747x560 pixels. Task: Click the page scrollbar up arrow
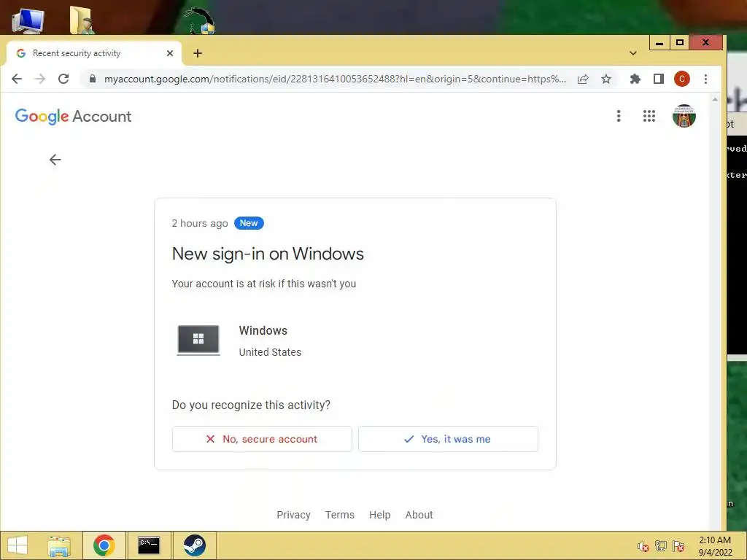[x=715, y=99]
